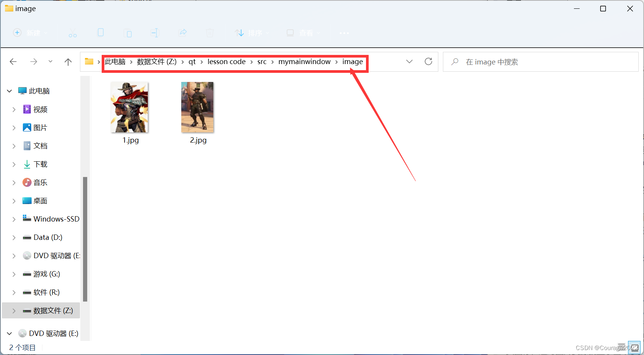Expand the Windows-SSD drive node
The height and width of the screenshot is (355, 644).
[x=14, y=219]
